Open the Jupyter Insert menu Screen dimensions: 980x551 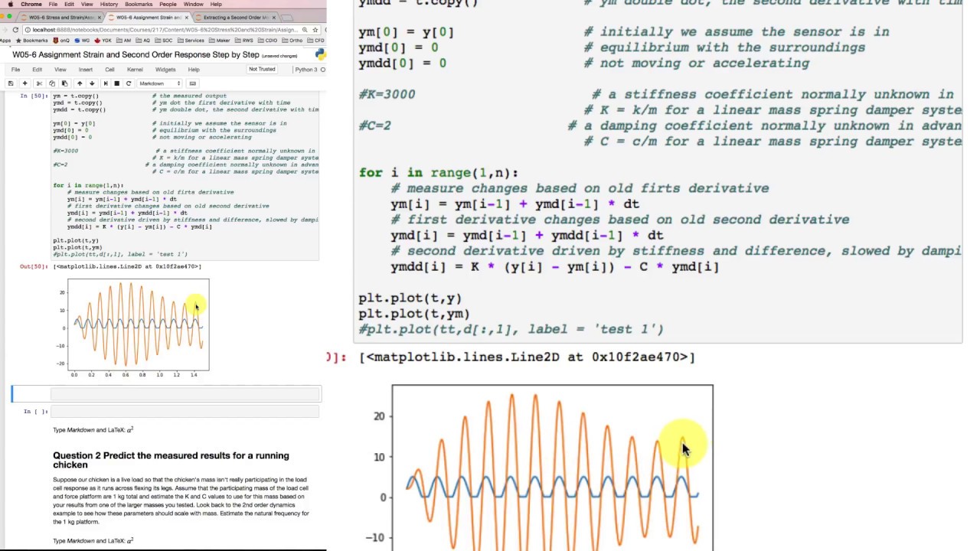tap(86, 70)
